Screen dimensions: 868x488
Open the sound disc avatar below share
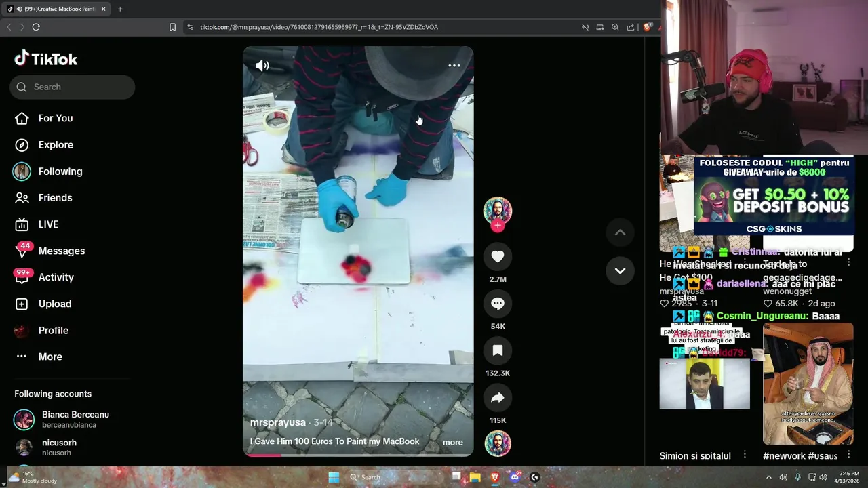pos(498,443)
